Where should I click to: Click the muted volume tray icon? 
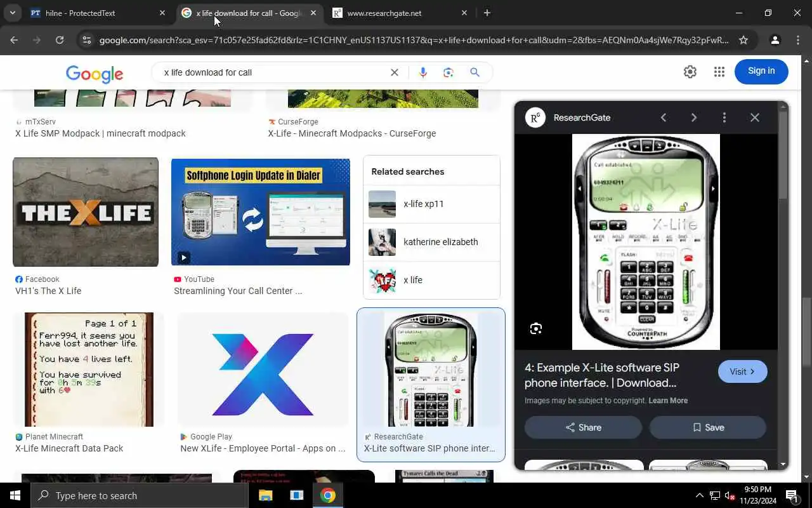730,495
